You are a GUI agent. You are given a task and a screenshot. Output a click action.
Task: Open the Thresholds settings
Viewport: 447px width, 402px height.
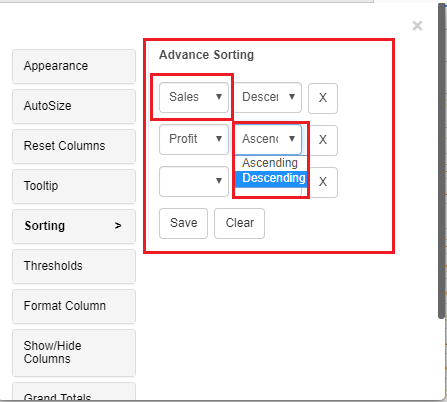point(74,266)
